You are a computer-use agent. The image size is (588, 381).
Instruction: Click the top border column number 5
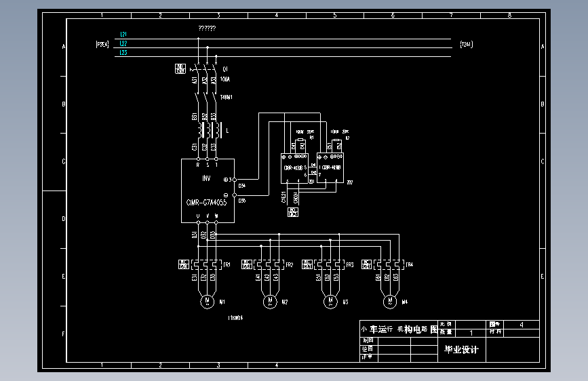pyautogui.click(x=335, y=16)
